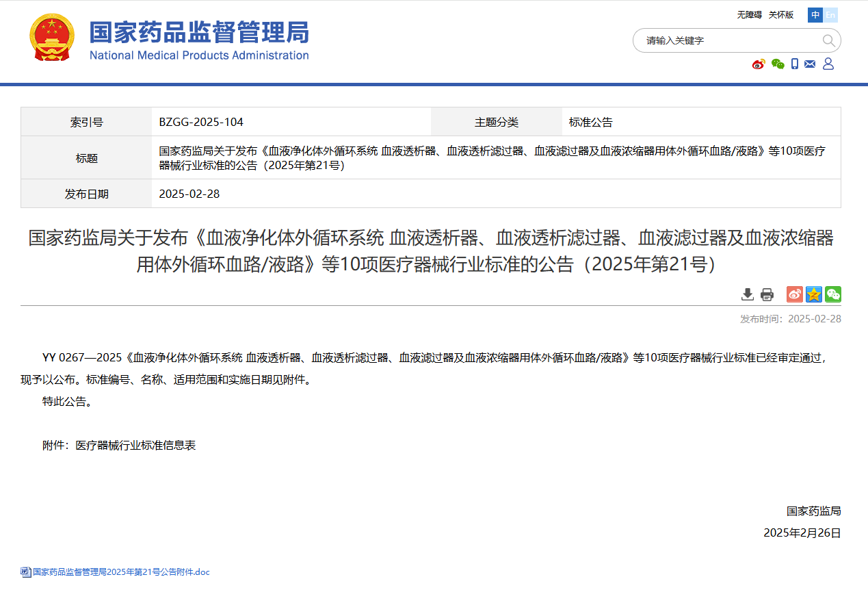
Task: Share via green WeChat icon
Action: tap(833, 294)
